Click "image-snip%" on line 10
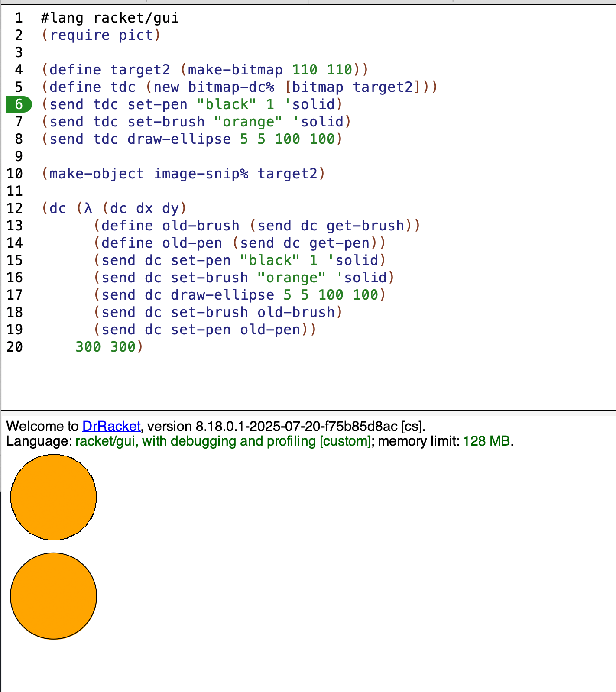The width and height of the screenshot is (616, 692). coord(201,174)
